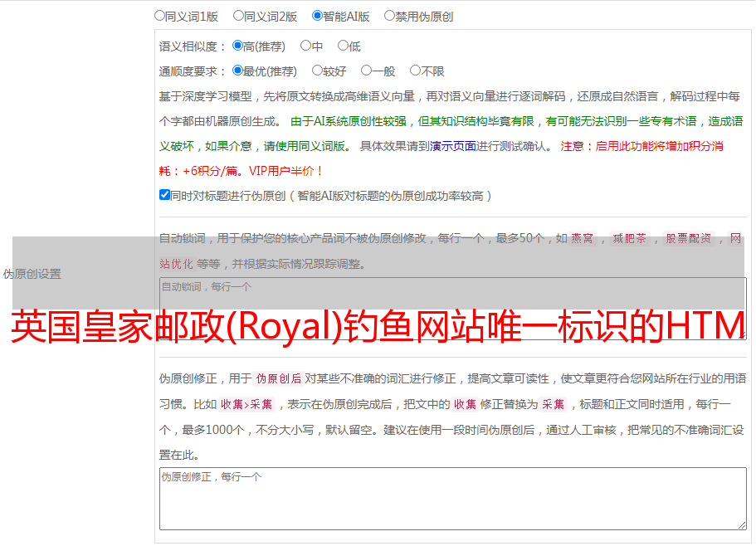Click the 伪原创后 highlighted tag
The width and height of the screenshot is (756, 546).
coord(279,378)
